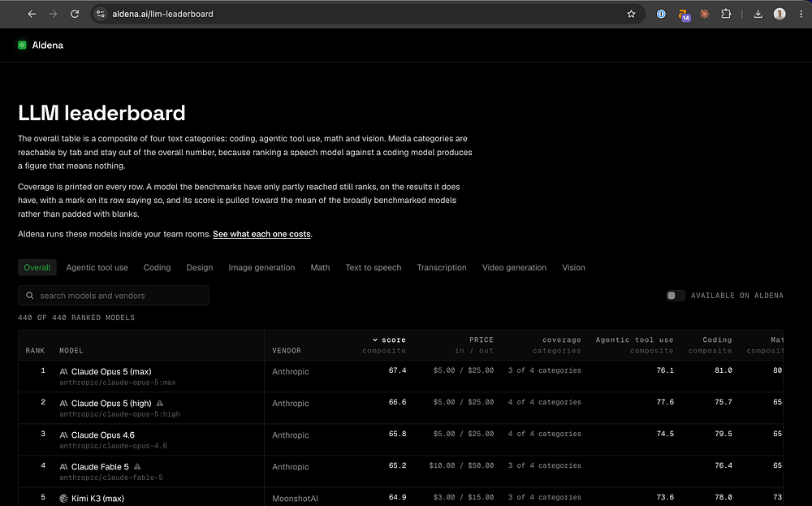Viewport: 812px width, 506px height.
Task: Click the warning icon beside Claude Opus 5 (high)
Action: [x=159, y=403]
